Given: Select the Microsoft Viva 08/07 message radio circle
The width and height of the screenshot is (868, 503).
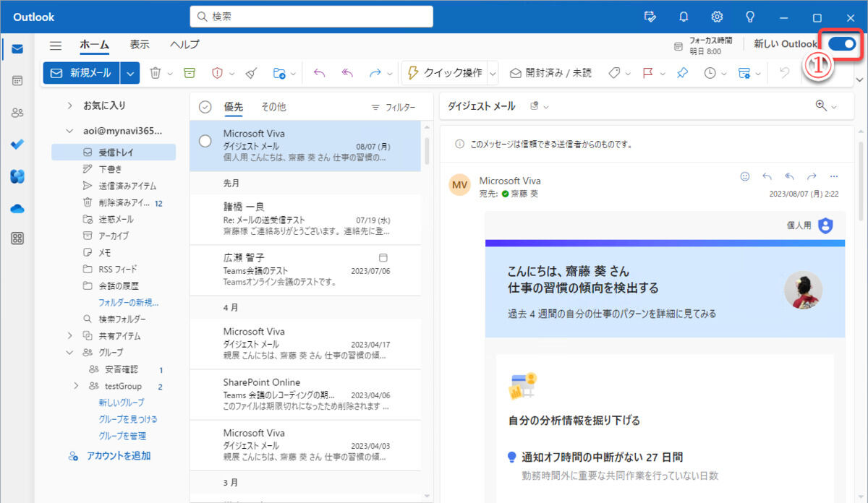Looking at the screenshot, I should tap(205, 141).
